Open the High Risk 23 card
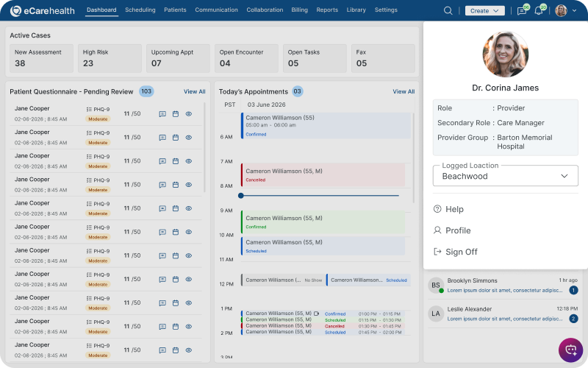Viewport: 588px width, 368px height. coord(110,58)
